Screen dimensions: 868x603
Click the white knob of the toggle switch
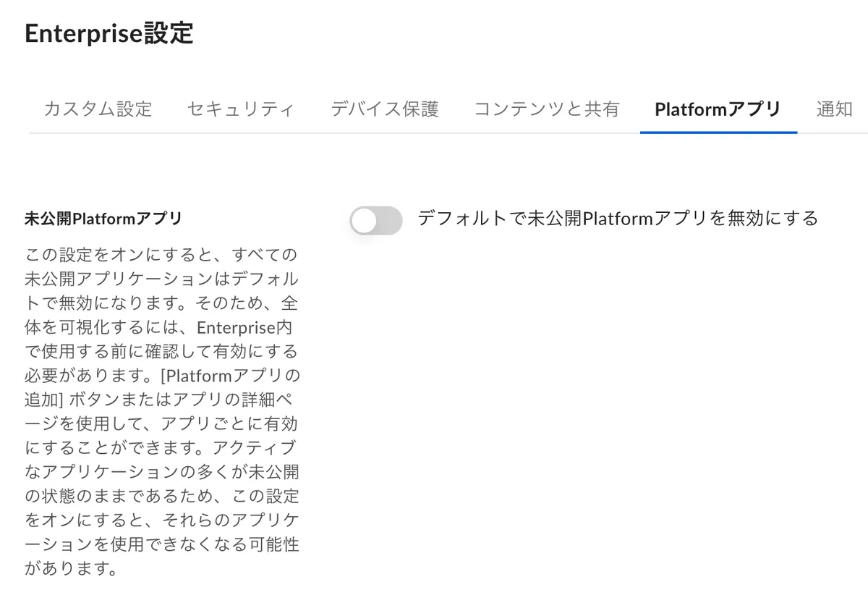click(x=365, y=221)
